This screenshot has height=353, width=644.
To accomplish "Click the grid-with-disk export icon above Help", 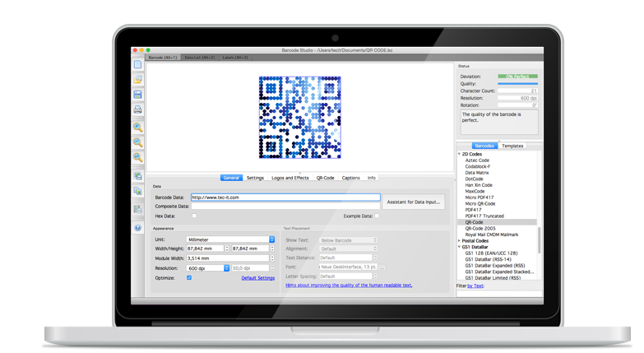I will (137, 209).
